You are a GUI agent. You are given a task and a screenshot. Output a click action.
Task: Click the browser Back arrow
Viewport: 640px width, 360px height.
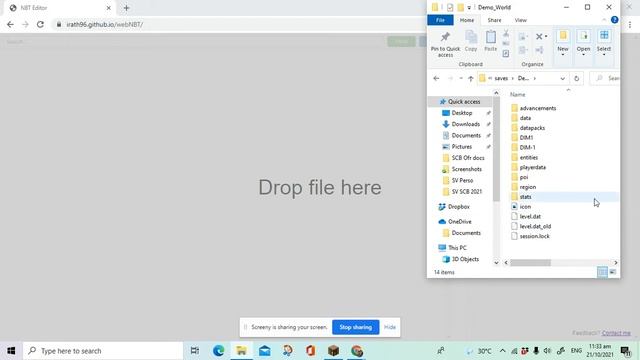[x=10, y=24]
